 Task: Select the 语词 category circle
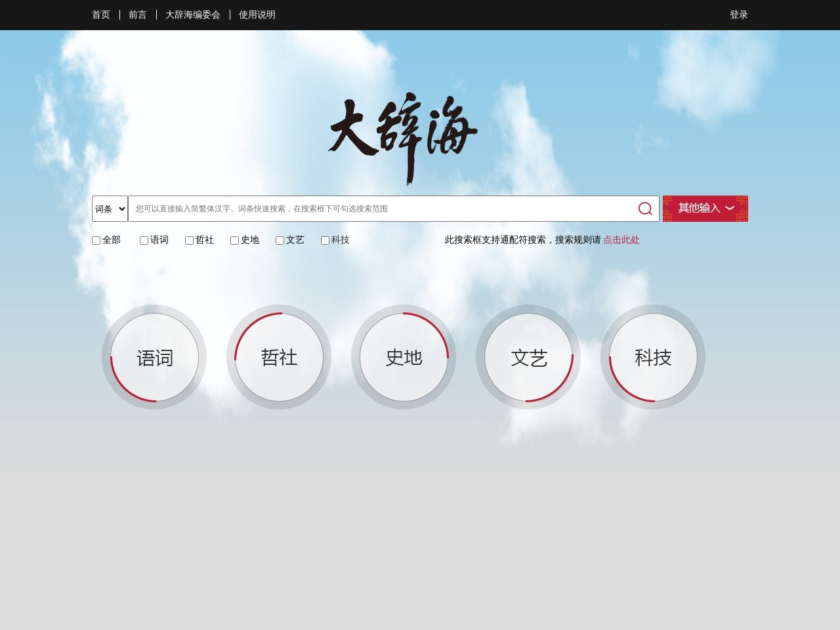click(154, 358)
